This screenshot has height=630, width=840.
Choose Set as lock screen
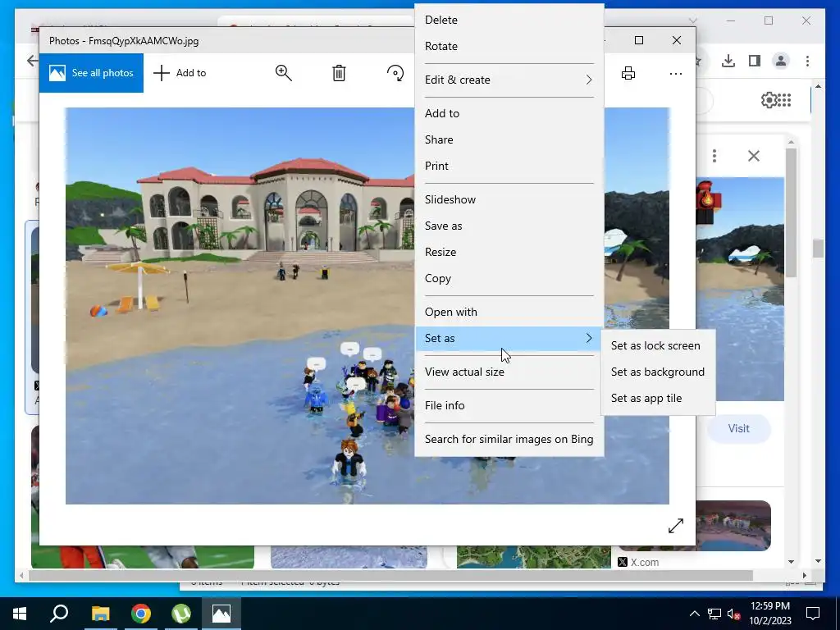tap(658, 345)
